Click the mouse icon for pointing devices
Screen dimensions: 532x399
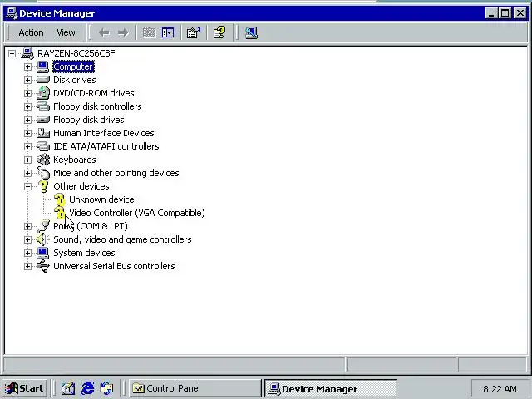point(43,172)
